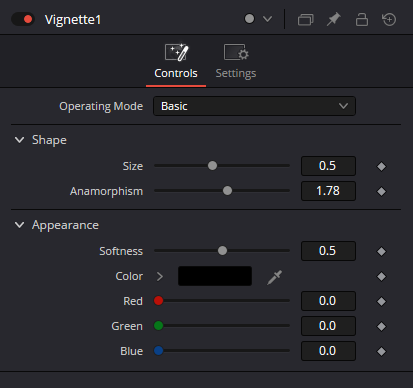Click the Red label
The height and width of the screenshot is (388, 413).
[x=133, y=301]
